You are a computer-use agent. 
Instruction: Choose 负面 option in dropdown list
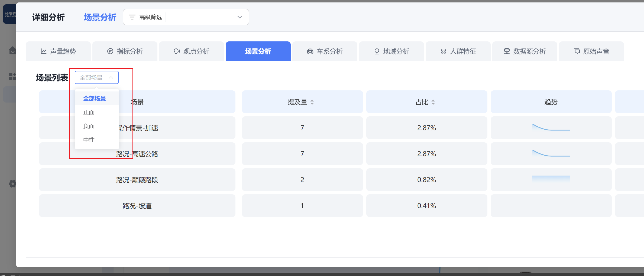tap(89, 126)
